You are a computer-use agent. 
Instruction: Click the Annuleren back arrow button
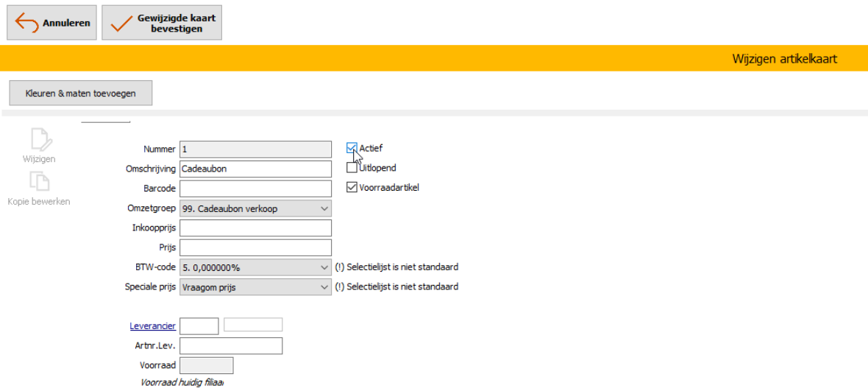click(51, 23)
